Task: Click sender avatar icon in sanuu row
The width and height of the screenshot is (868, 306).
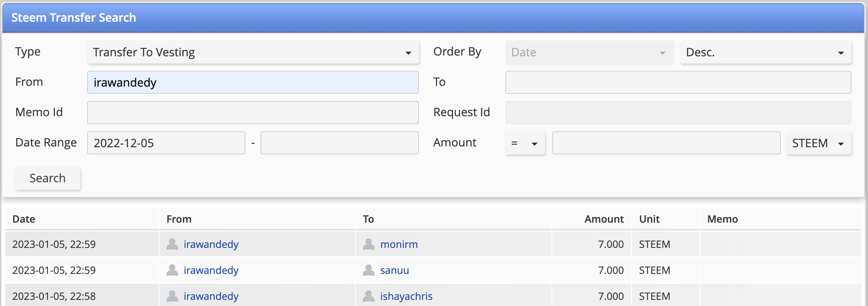Action: click(x=172, y=270)
